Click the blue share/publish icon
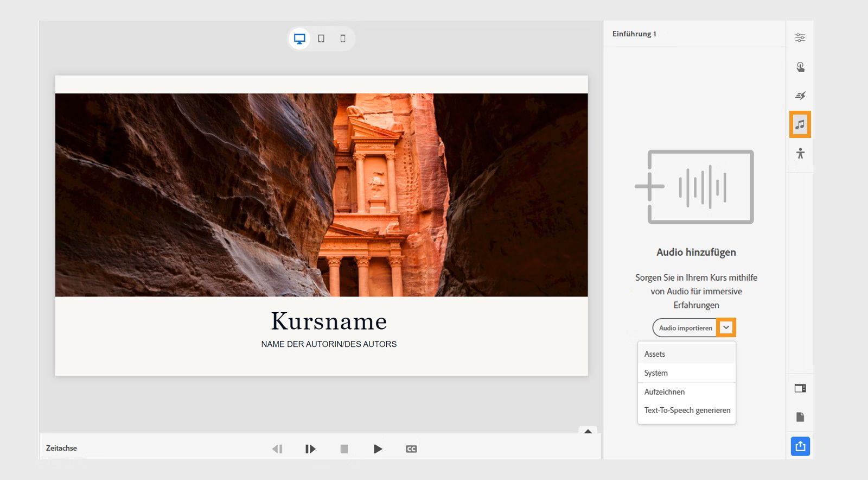The image size is (868, 480). point(800,446)
